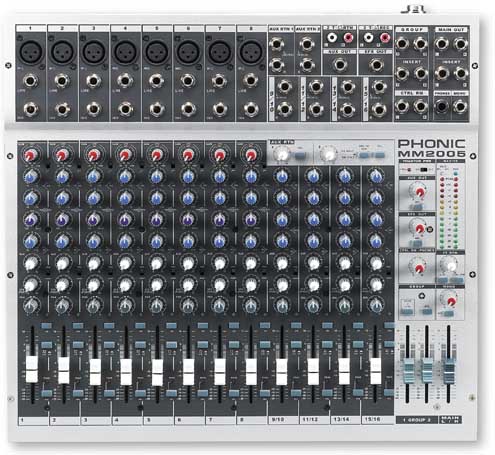Image resolution: width=495 pixels, height=455 pixels.
Task: Click the 'AUX RTN 1' jack label
Action: click(x=281, y=29)
